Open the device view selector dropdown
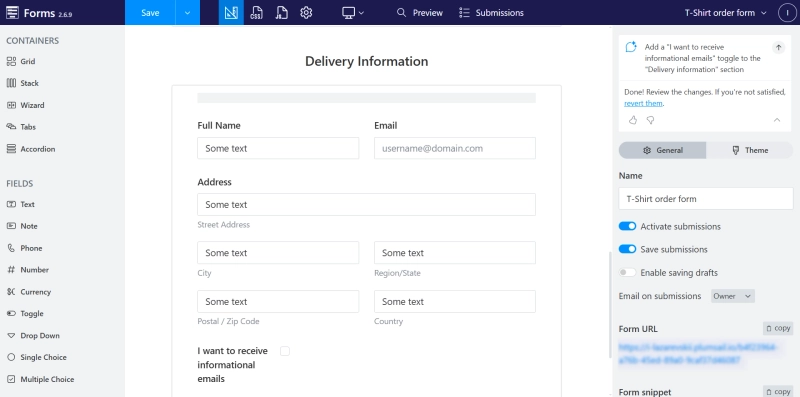The image size is (800, 397). coord(353,13)
